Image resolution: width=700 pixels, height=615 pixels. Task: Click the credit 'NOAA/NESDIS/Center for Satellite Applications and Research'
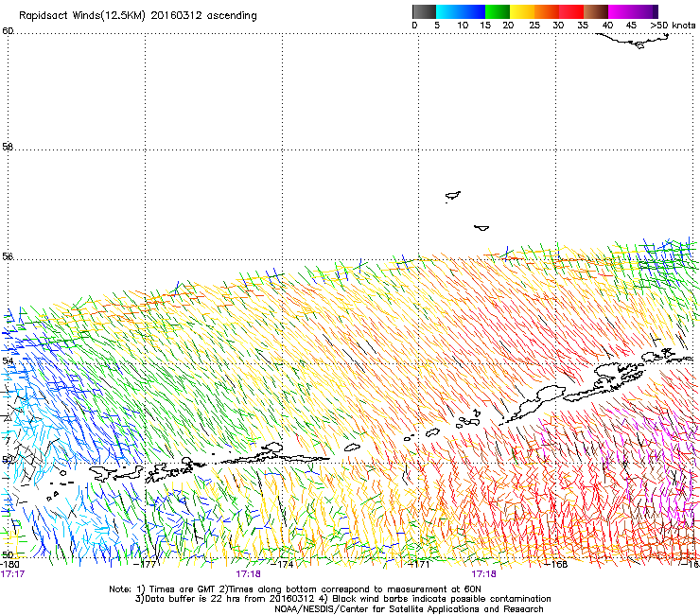click(409, 609)
